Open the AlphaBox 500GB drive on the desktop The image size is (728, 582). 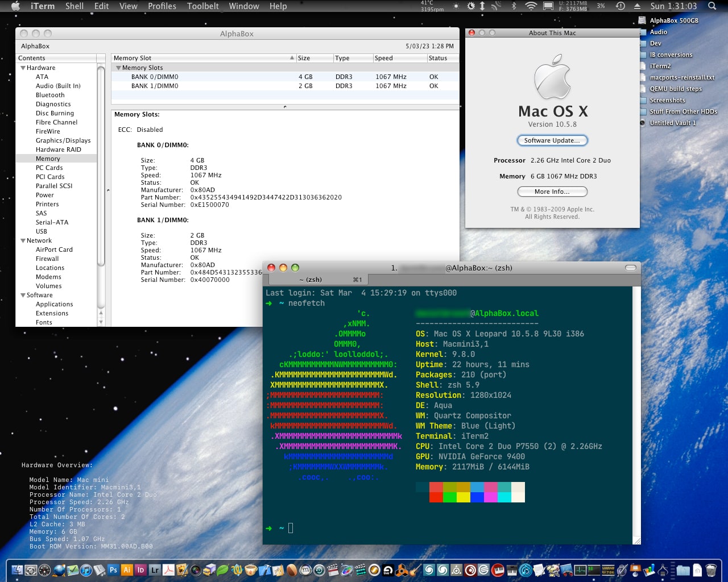673,20
